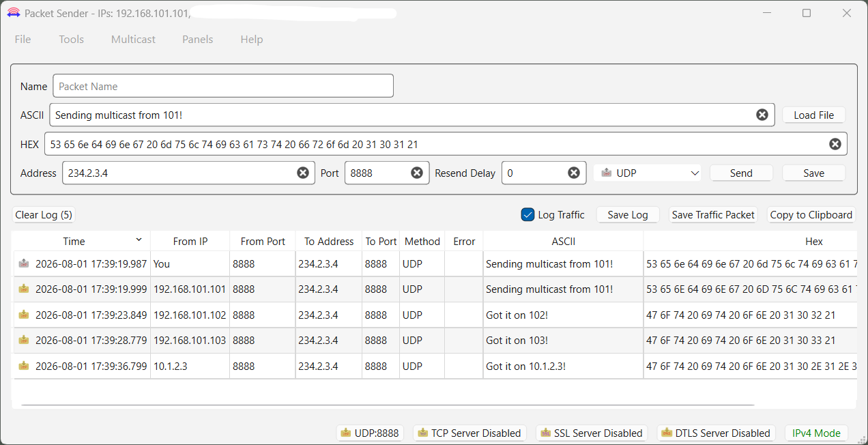Click timestamp 2026-08-01 17:39:36.799
868x445 pixels.
click(91, 366)
